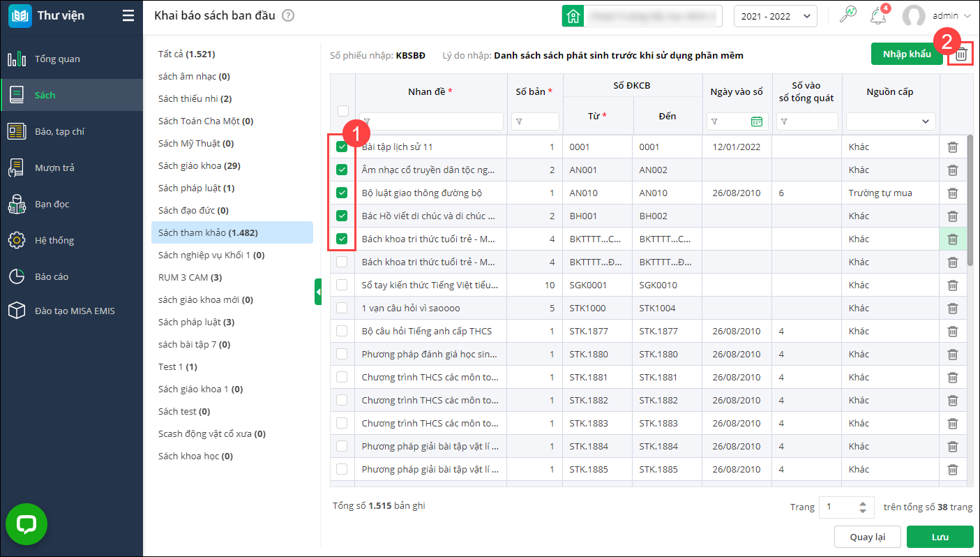Toggle the select-all checkbox in table header
Viewport: 980px width, 557px height.
click(x=342, y=110)
